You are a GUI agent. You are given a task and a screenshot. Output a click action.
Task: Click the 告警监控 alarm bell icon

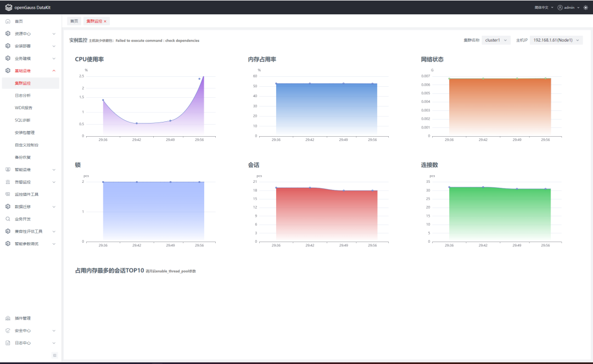pyautogui.click(x=8, y=182)
